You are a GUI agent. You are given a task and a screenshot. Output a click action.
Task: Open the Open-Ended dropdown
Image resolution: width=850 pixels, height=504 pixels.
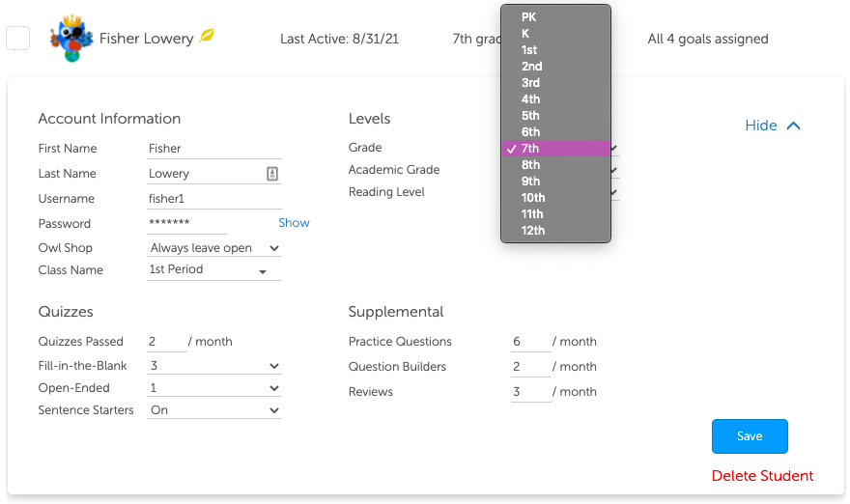pos(214,388)
